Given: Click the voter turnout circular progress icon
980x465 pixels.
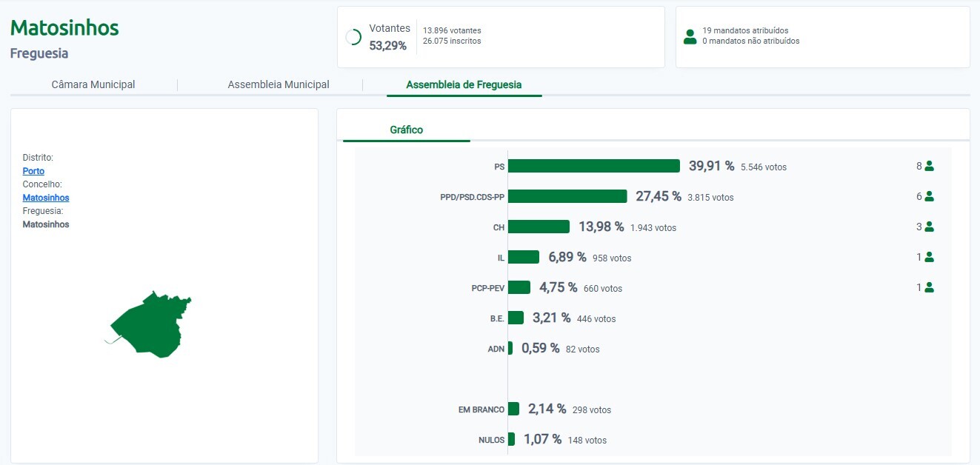Looking at the screenshot, I should (353, 37).
